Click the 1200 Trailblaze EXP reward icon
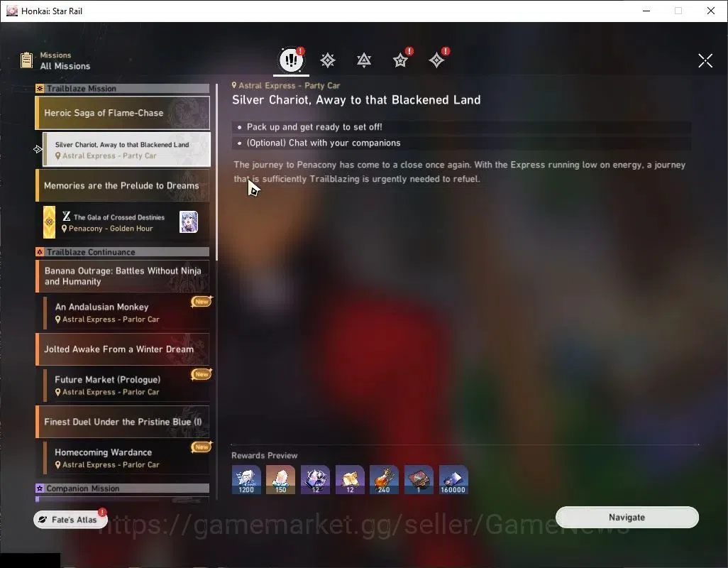Viewport: 728px width, 568px height. pyautogui.click(x=246, y=480)
